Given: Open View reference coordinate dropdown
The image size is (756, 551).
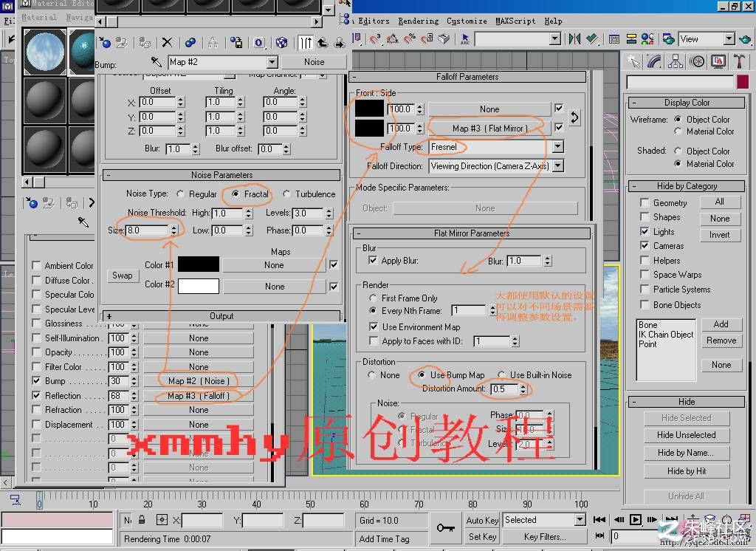Looking at the screenshot, I should [x=729, y=39].
